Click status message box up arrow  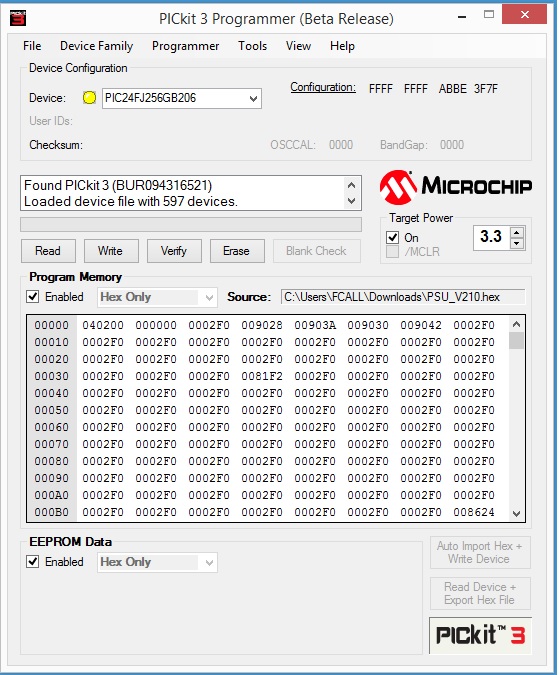pos(351,185)
